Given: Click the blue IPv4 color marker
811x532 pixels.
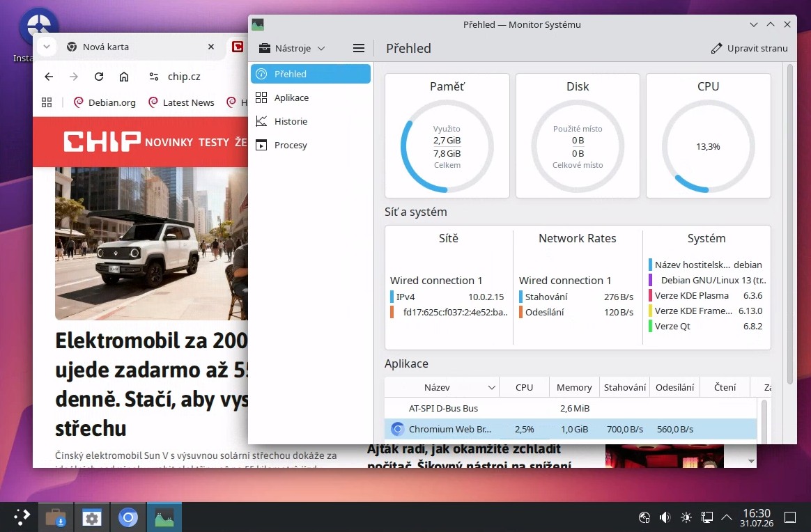Looking at the screenshot, I should pos(392,297).
